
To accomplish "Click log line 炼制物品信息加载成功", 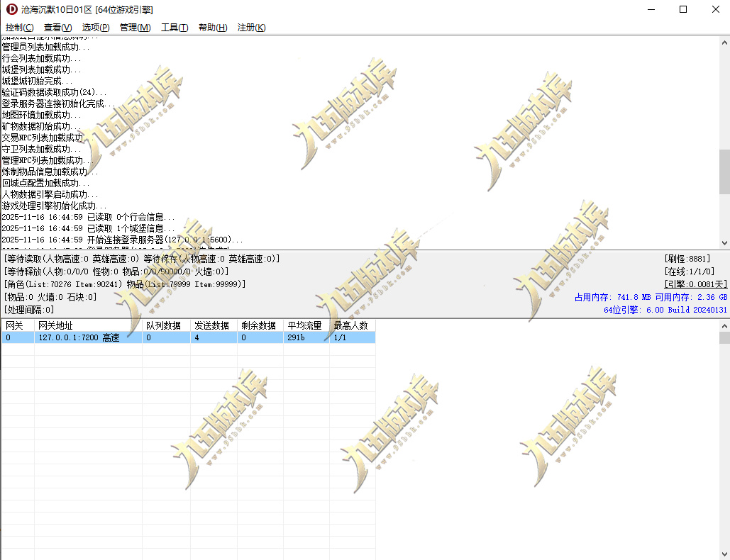I will (50, 172).
